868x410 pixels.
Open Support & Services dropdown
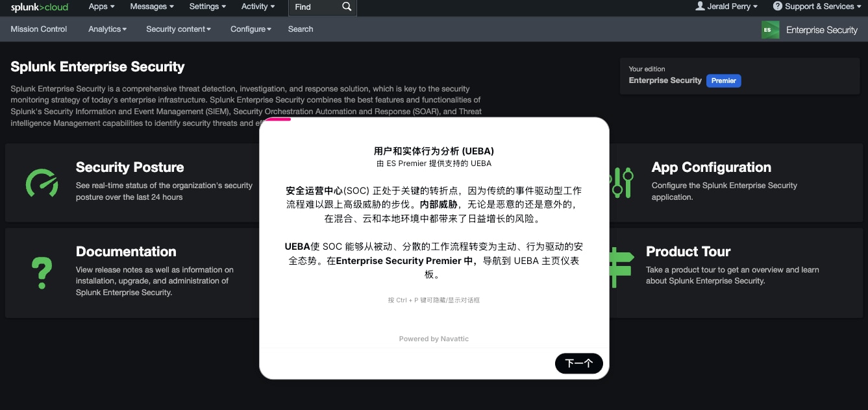817,6
